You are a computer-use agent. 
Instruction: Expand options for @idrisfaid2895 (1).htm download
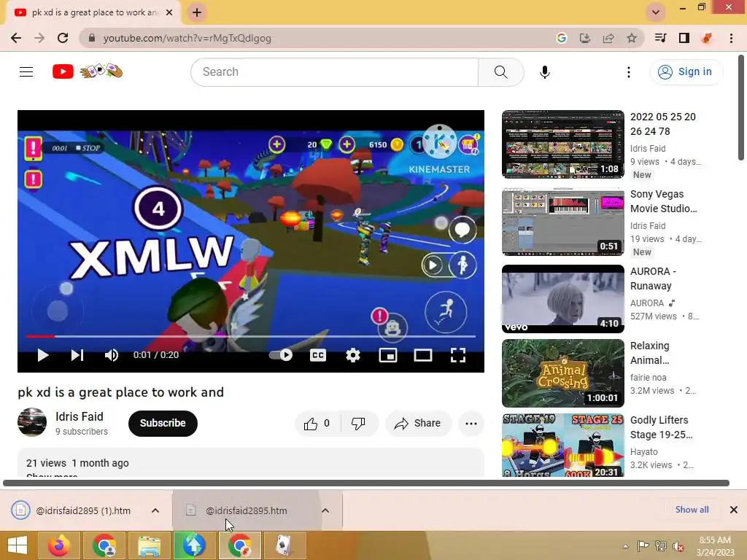pyautogui.click(x=155, y=510)
